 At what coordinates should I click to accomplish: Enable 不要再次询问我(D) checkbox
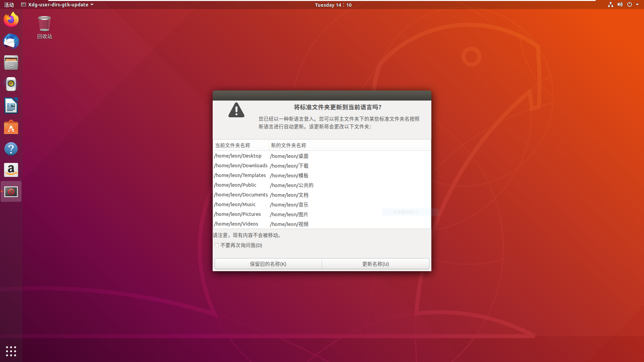[217, 245]
